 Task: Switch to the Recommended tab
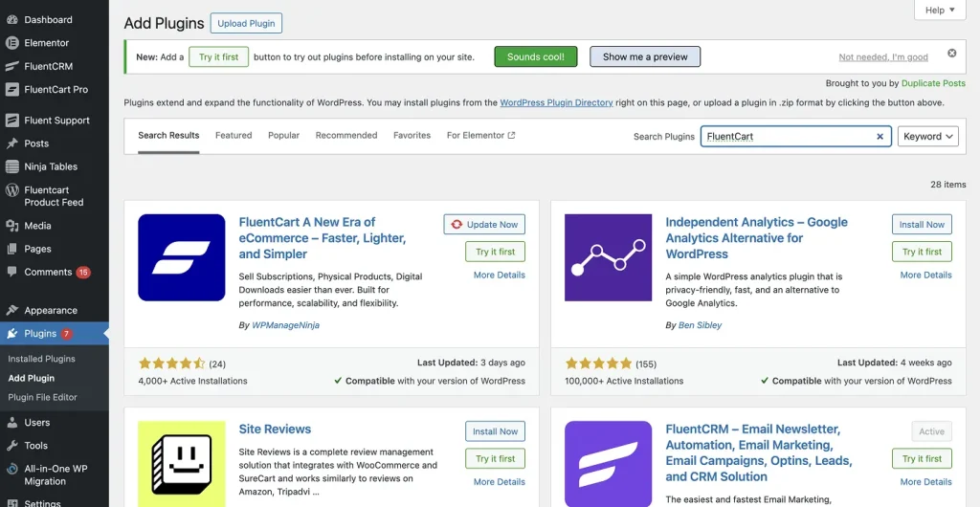tap(346, 136)
